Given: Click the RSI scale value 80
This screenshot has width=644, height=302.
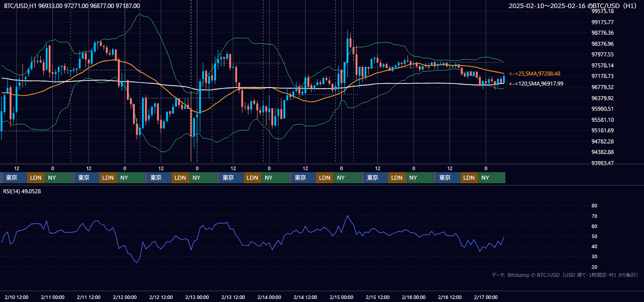Looking at the screenshot, I should coord(594,206).
